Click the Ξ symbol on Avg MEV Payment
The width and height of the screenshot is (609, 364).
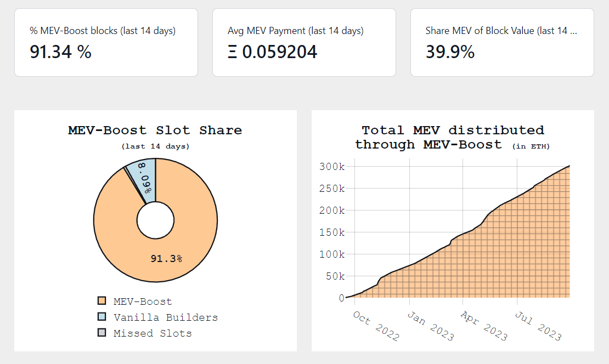(233, 52)
